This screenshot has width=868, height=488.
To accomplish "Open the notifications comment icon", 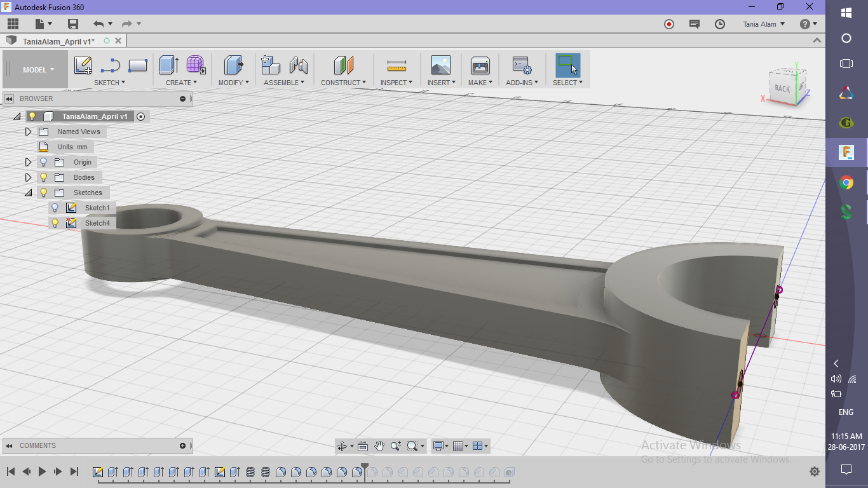I will (695, 24).
